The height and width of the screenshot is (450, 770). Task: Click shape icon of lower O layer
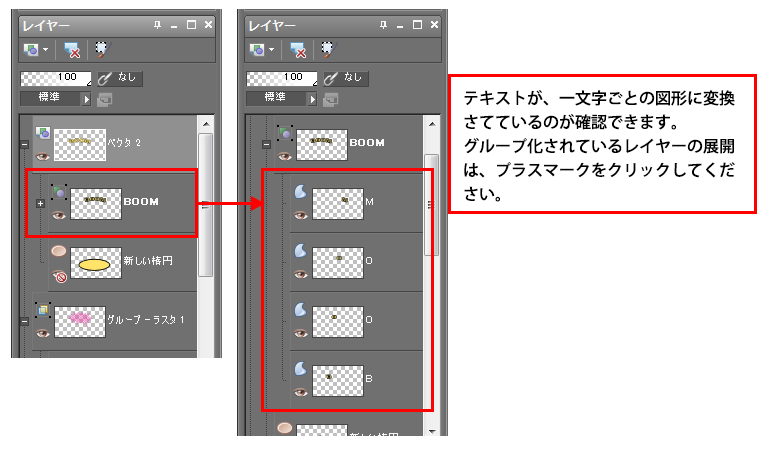tap(301, 309)
